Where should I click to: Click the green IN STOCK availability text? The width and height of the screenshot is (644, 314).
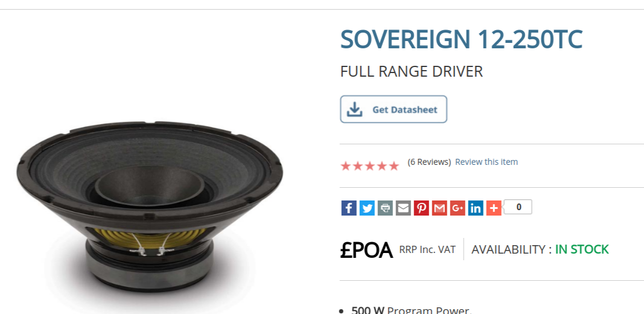pyautogui.click(x=582, y=249)
